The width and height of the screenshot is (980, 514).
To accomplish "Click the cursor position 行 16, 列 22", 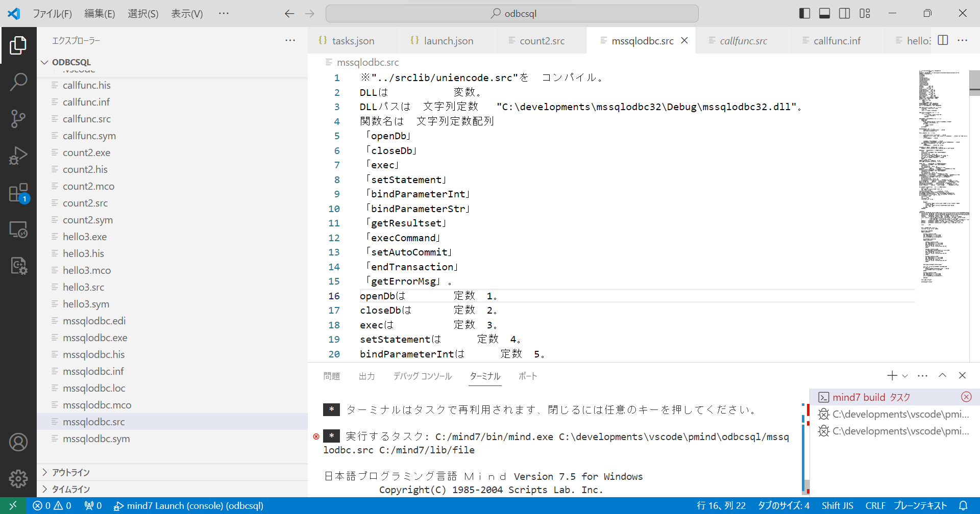I will [721, 505].
